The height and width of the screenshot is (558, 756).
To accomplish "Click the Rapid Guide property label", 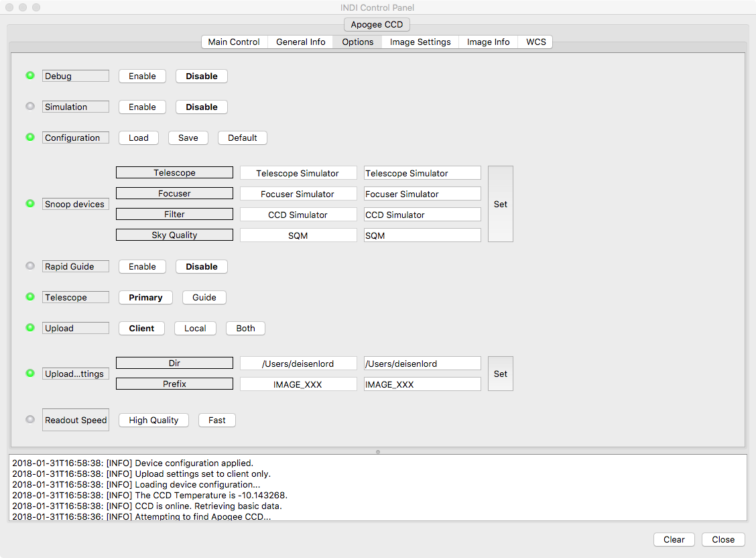I will [x=75, y=267].
